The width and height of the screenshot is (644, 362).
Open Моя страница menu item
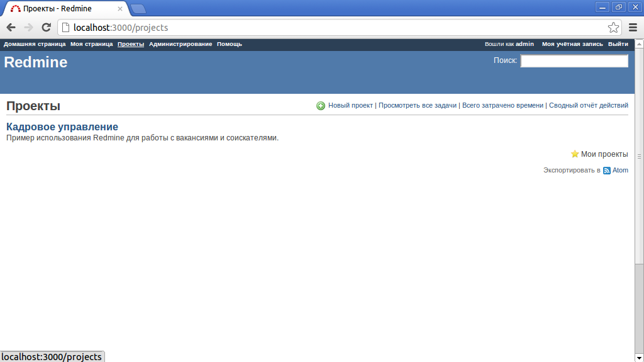pyautogui.click(x=91, y=44)
